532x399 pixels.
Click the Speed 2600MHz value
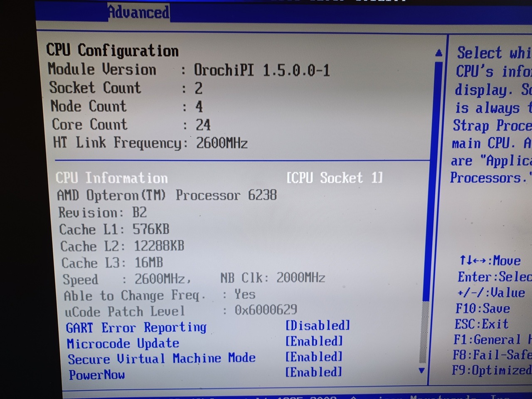click(163, 279)
